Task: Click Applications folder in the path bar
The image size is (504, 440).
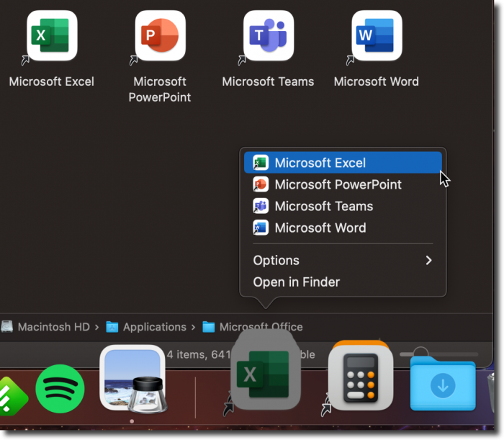Action: click(x=146, y=327)
